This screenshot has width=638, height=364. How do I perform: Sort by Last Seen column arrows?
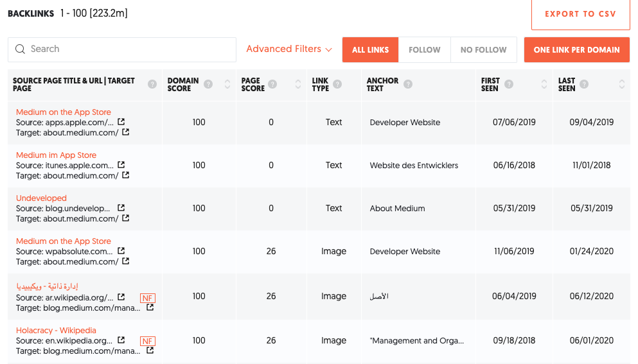tap(621, 84)
